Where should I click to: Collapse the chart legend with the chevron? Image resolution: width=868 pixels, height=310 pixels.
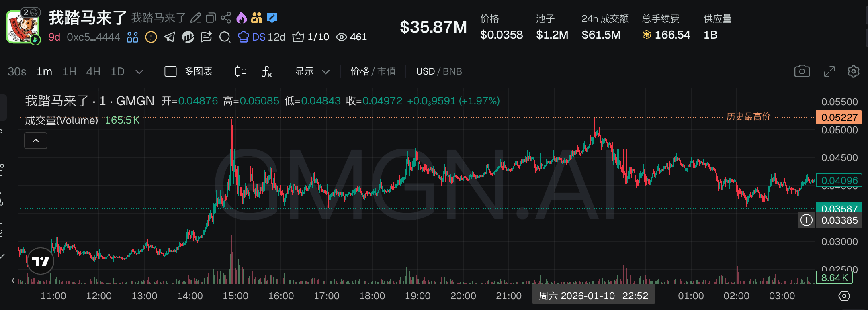pos(36,141)
